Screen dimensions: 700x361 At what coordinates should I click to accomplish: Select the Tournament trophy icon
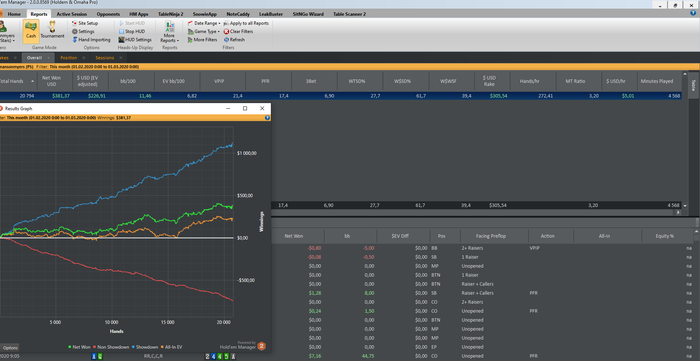[x=52, y=31]
